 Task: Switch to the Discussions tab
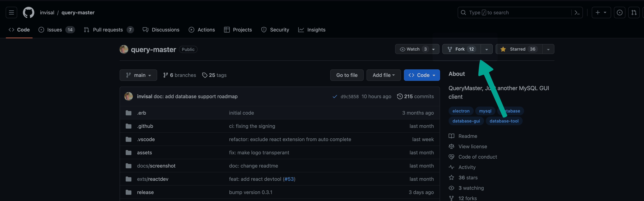point(161,30)
